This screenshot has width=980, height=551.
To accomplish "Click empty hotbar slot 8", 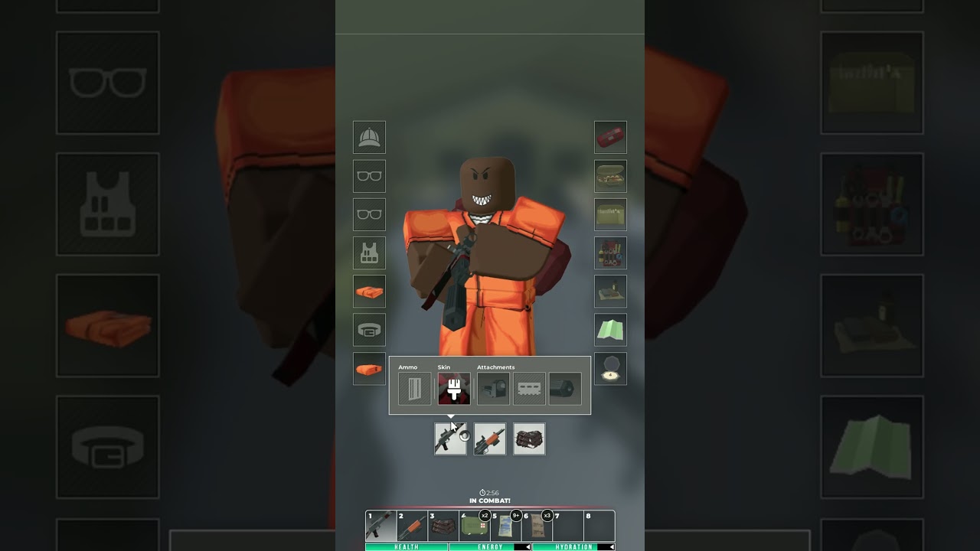I will click(x=599, y=527).
